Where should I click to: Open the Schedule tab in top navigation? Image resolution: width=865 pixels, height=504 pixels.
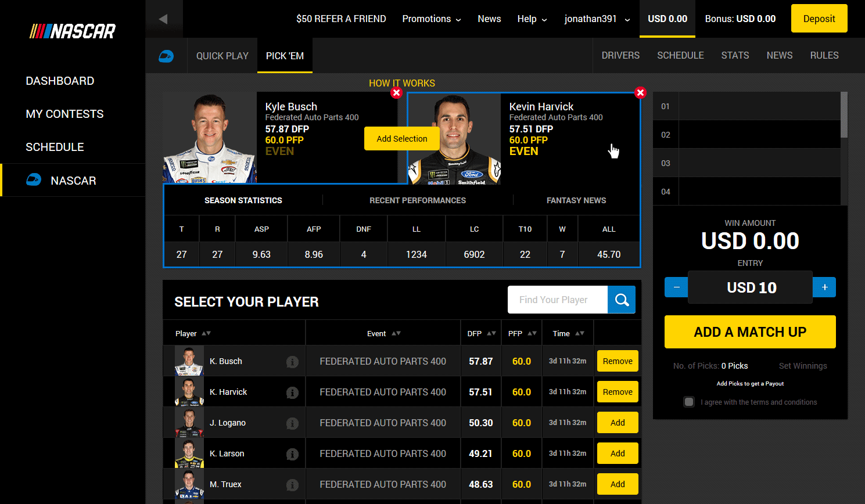pyautogui.click(x=680, y=55)
